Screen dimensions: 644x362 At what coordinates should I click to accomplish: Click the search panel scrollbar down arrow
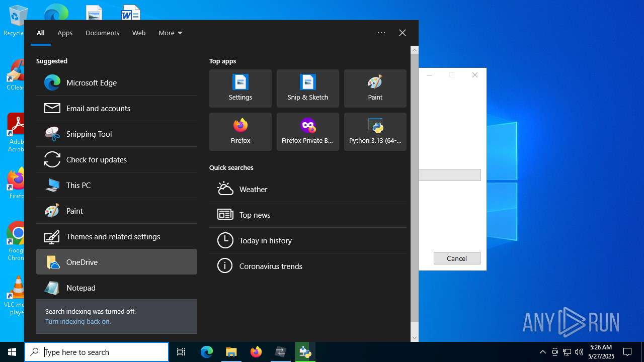point(415,338)
